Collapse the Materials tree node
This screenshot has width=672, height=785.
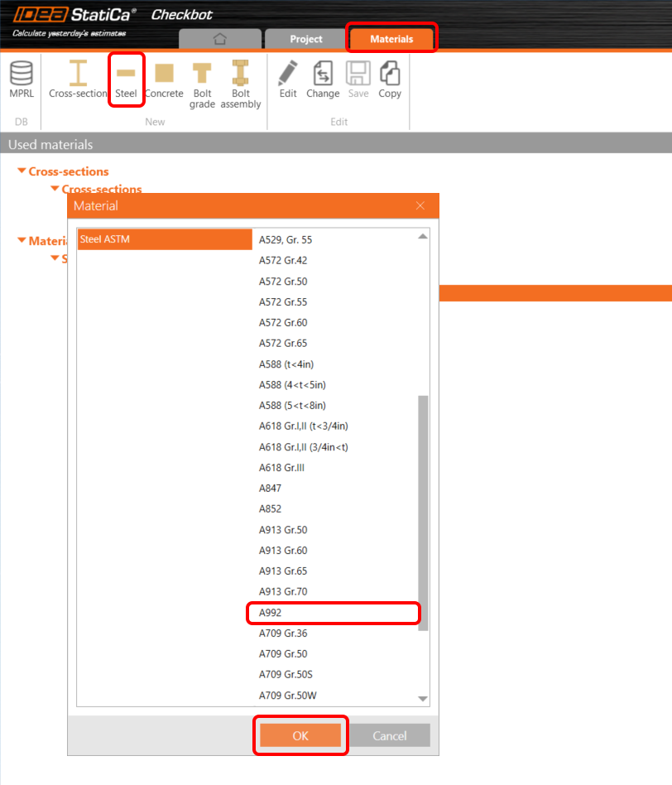pyautogui.click(x=22, y=241)
